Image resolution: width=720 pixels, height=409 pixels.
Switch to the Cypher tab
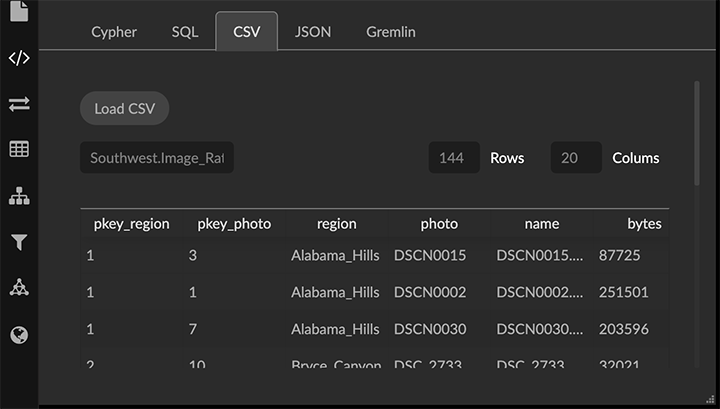pos(114,32)
